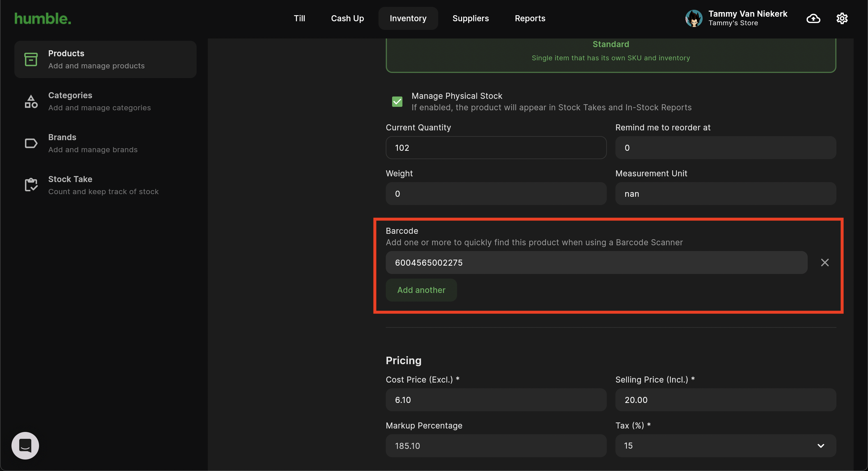The height and width of the screenshot is (471, 868).
Task: Go to the Till tab
Action: [x=299, y=18]
